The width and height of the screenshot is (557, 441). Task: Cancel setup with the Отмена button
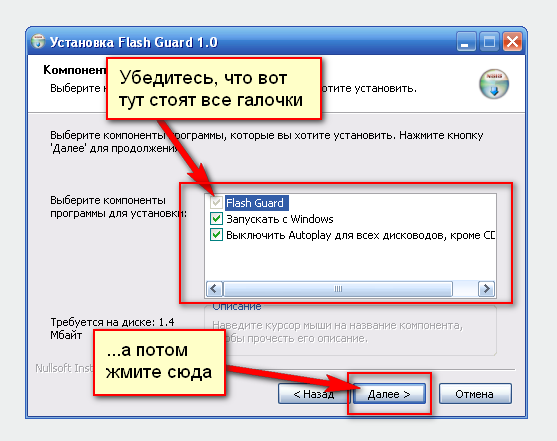click(475, 394)
